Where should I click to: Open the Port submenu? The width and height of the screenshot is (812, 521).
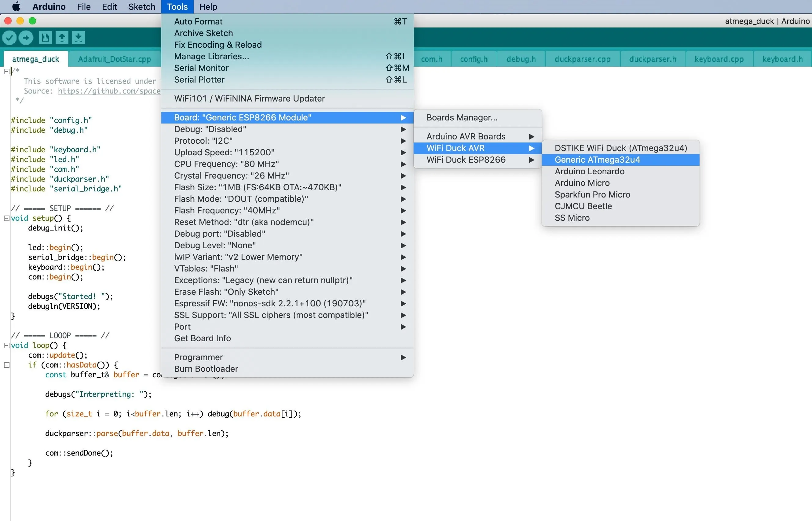tap(287, 327)
